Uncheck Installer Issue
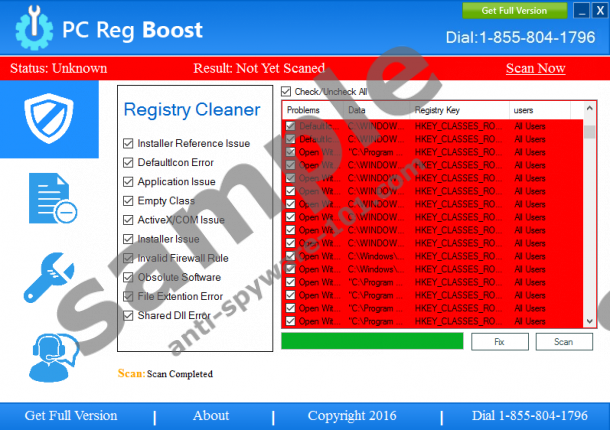 (x=128, y=239)
